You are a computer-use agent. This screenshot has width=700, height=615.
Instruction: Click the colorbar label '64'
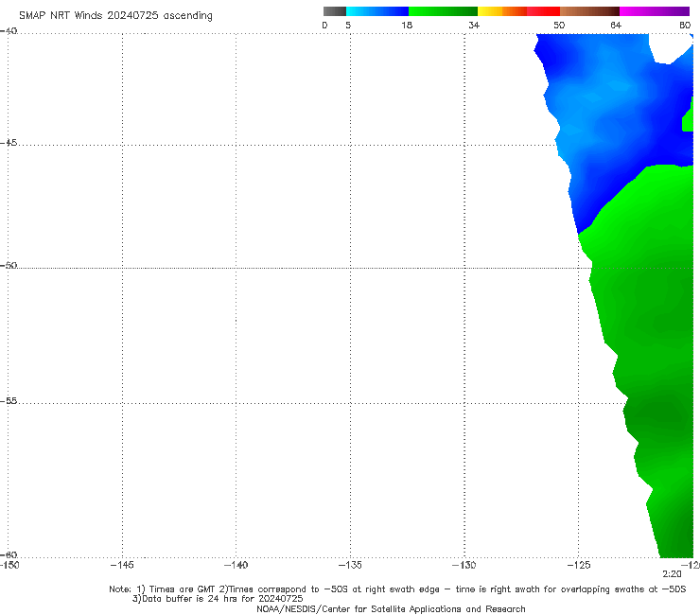pyautogui.click(x=616, y=25)
